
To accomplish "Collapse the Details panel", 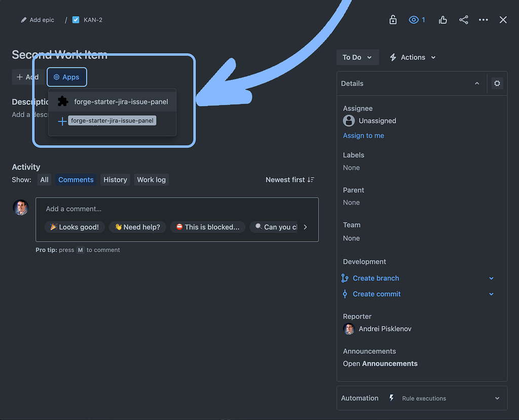I will pos(476,83).
